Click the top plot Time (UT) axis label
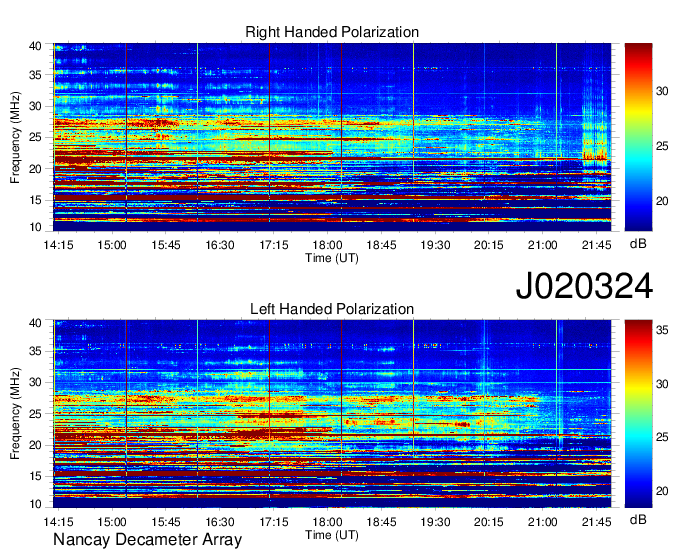680x552 pixels. [x=332, y=258]
